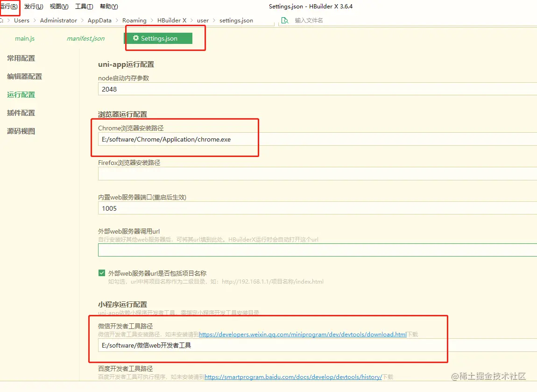The width and height of the screenshot is (537, 392).
Task: Toggle 外部web服务器url是否包括项目名称 checkbox
Action: (102, 273)
